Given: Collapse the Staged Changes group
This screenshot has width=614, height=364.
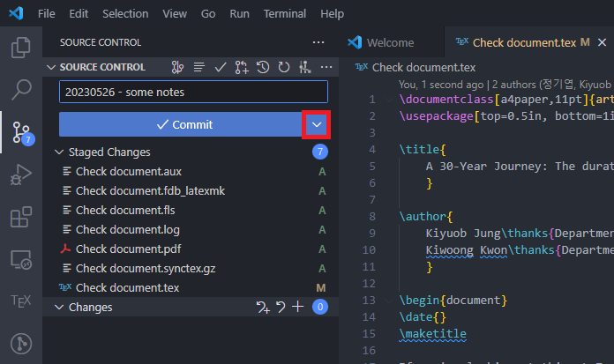Looking at the screenshot, I should coord(59,152).
